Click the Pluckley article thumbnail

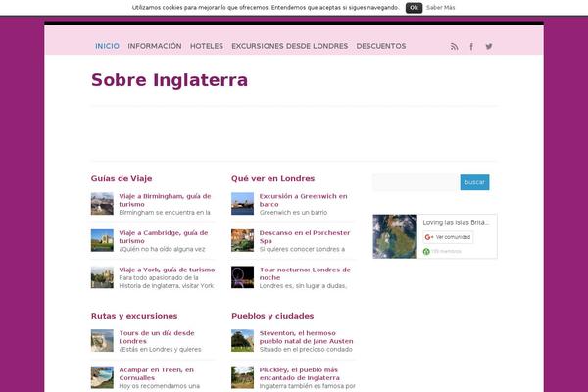(x=242, y=377)
